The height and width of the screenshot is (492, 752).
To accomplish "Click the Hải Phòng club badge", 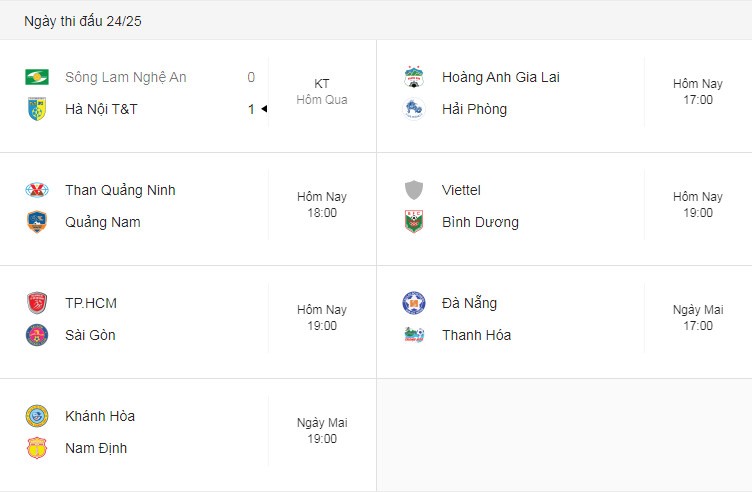I will click(413, 109).
